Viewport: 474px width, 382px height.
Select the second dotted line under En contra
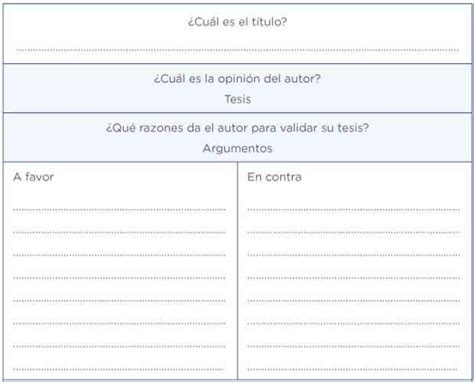click(354, 232)
